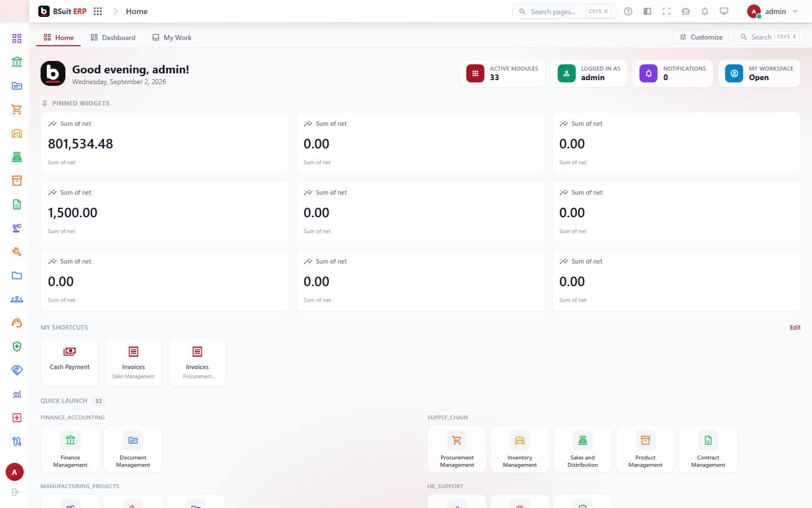The width and height of the screenshot is (812, 508).
Task: Open the warehouse icon in the sidebar
Action: point(17,133)
